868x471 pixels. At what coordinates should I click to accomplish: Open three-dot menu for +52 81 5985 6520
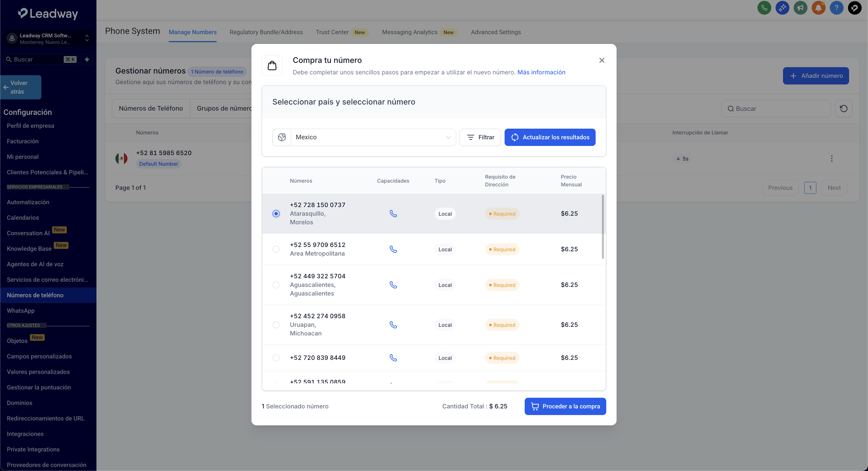pyautogui.click(x=831, y=159)
